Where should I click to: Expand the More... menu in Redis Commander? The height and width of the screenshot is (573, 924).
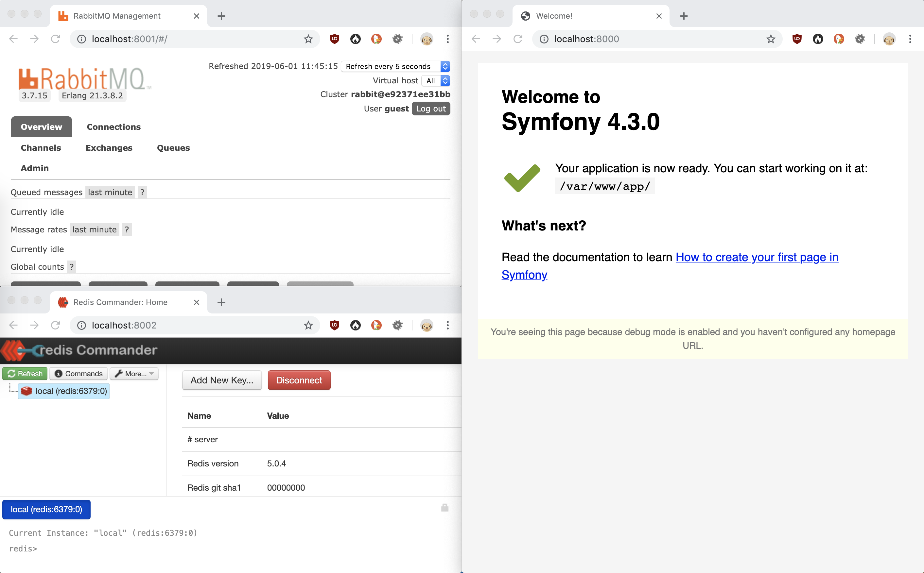(134, 374)
